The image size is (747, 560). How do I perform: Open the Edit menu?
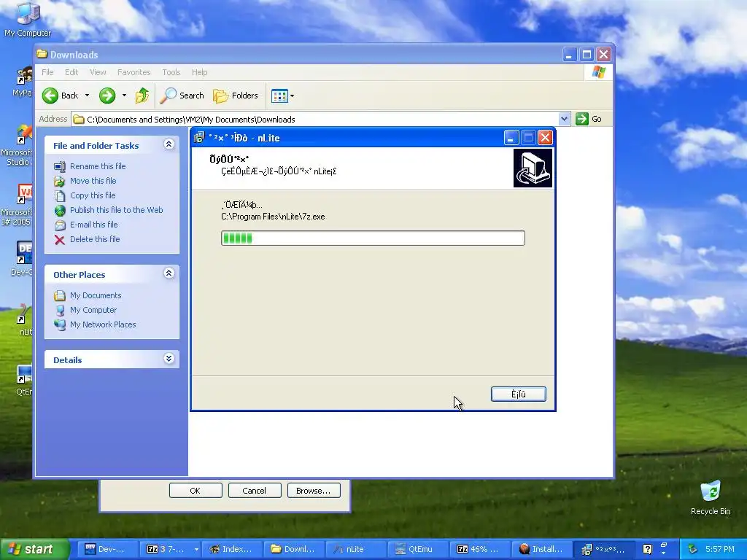tap(71, 72)
